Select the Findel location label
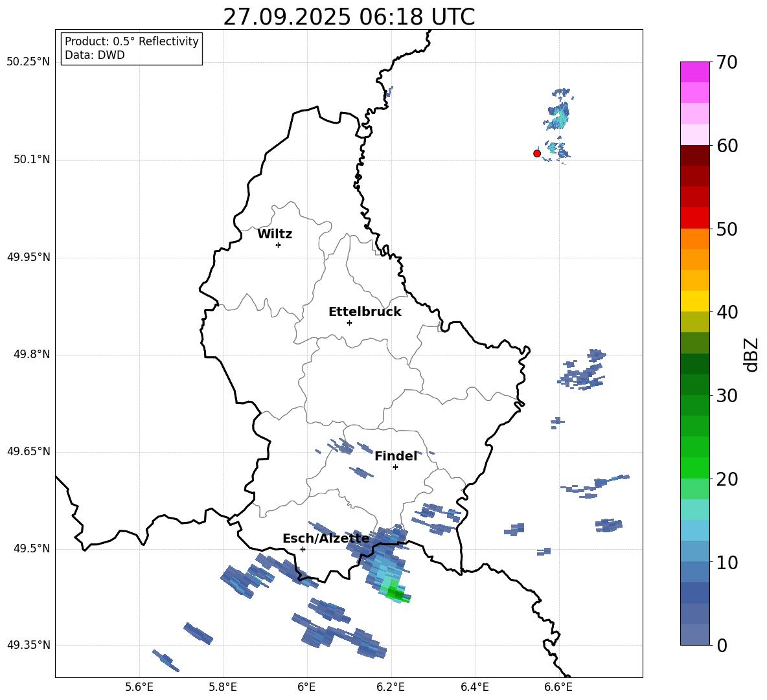Image resolution: width=767 pixels, height=700 pixels. [396, 456]
